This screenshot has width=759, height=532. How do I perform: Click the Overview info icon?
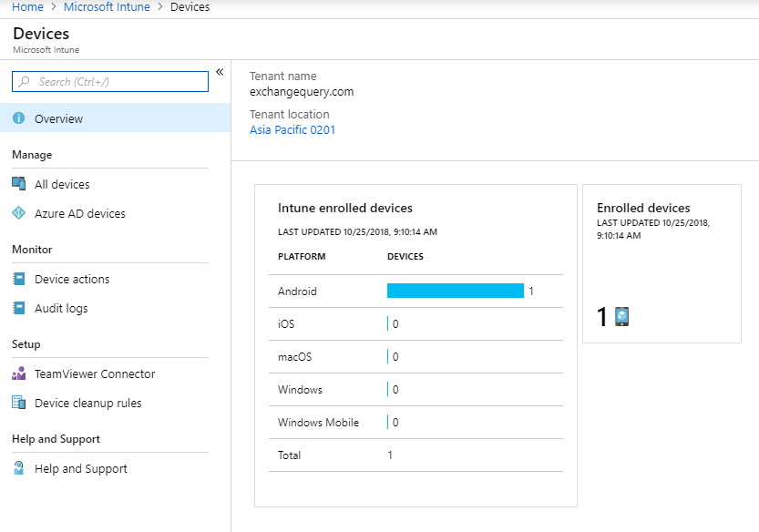pyautogui.click(x=18, y=118)
